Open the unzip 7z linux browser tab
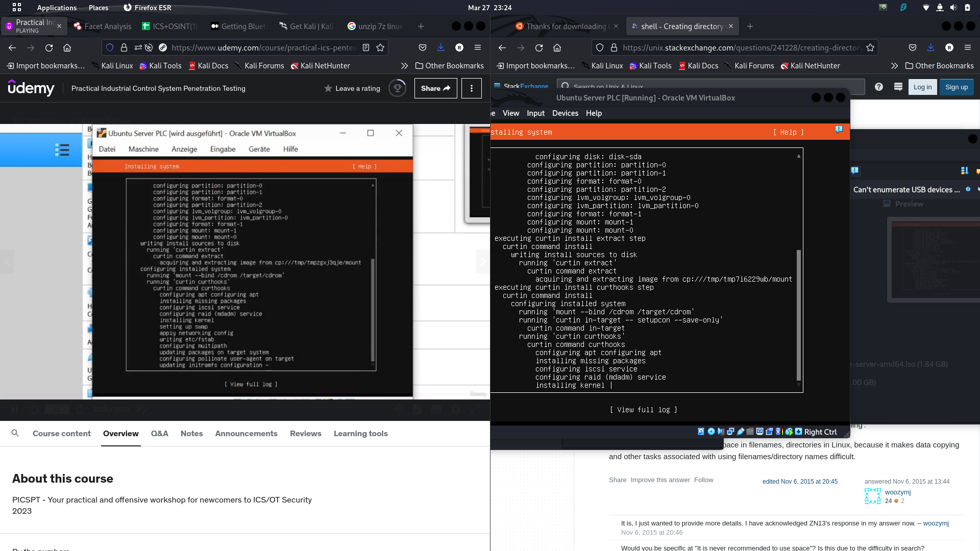This screenshot has width=980, height=551. (375, 26)
